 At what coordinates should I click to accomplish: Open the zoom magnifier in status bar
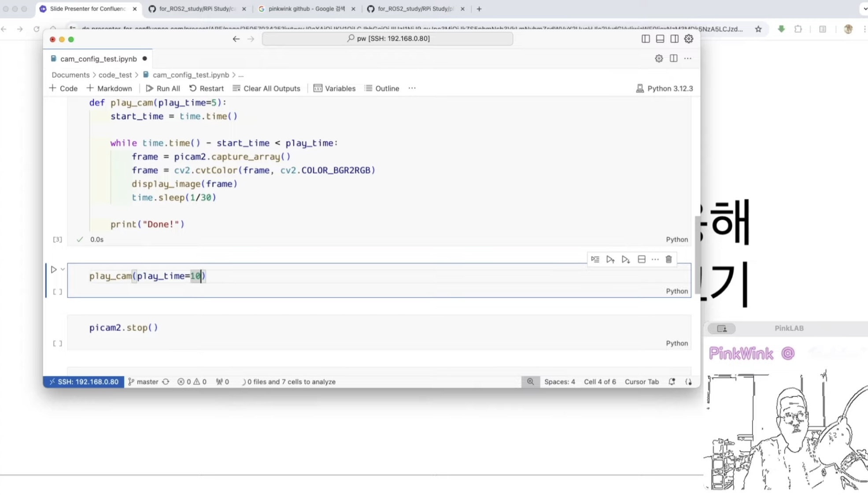[x=530, y=381]
